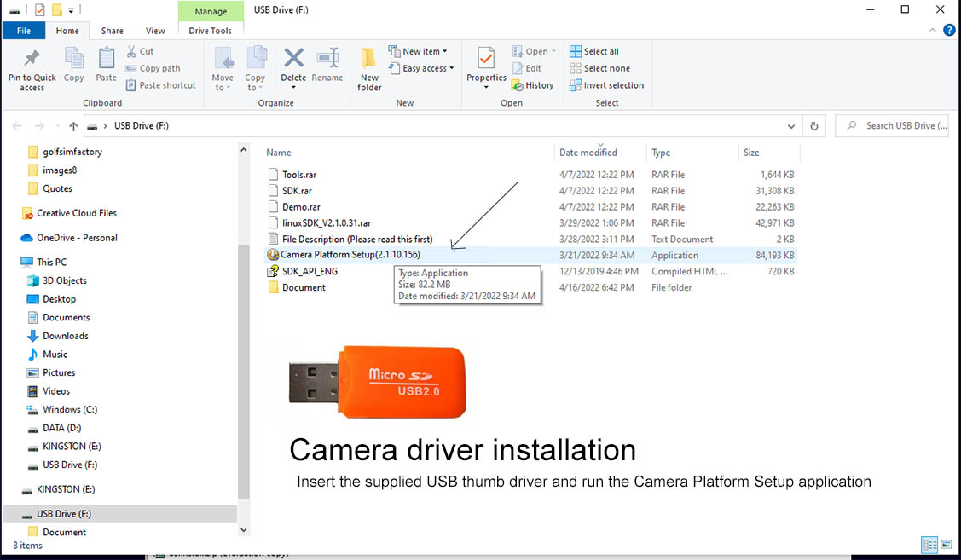Expand the address bar history dropdown
961x560 pixels.
pos(791,126)
